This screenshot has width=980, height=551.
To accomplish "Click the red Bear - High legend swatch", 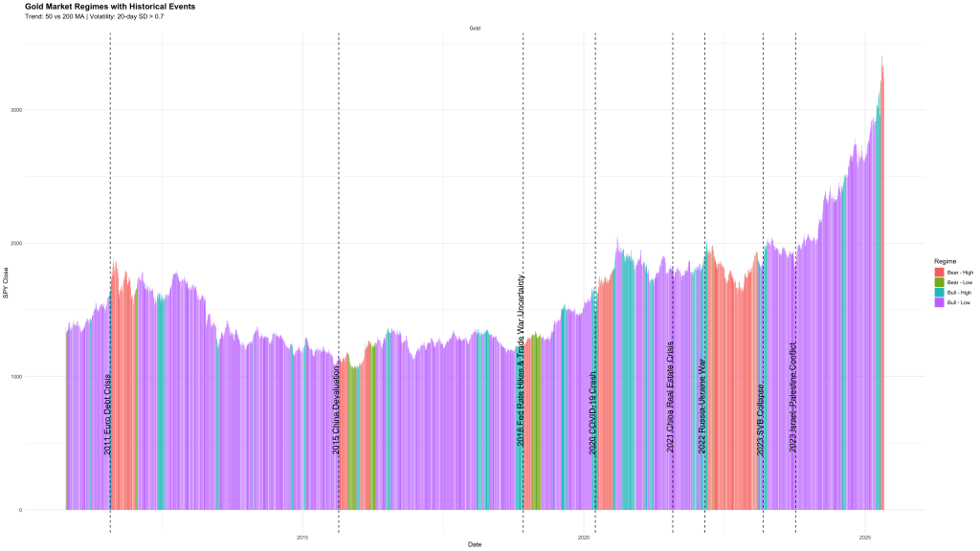I will point(939,273).
